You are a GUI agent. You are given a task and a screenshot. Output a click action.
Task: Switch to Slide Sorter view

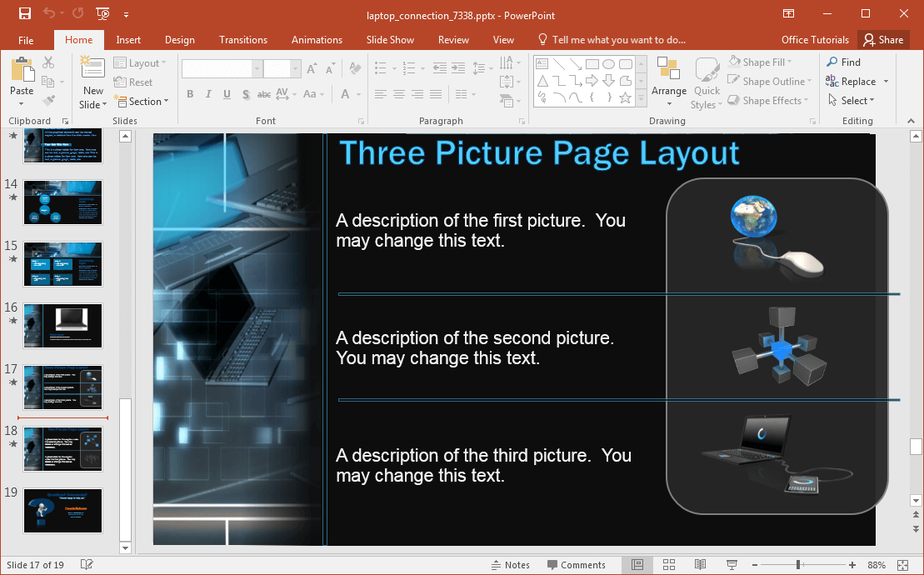(x=668, y=565)
